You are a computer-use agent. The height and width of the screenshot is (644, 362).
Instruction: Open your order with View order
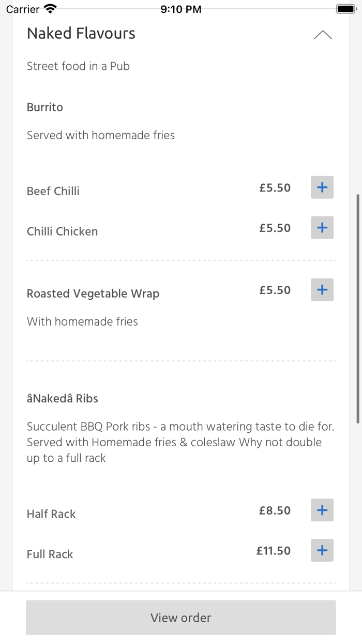[180, 617]
